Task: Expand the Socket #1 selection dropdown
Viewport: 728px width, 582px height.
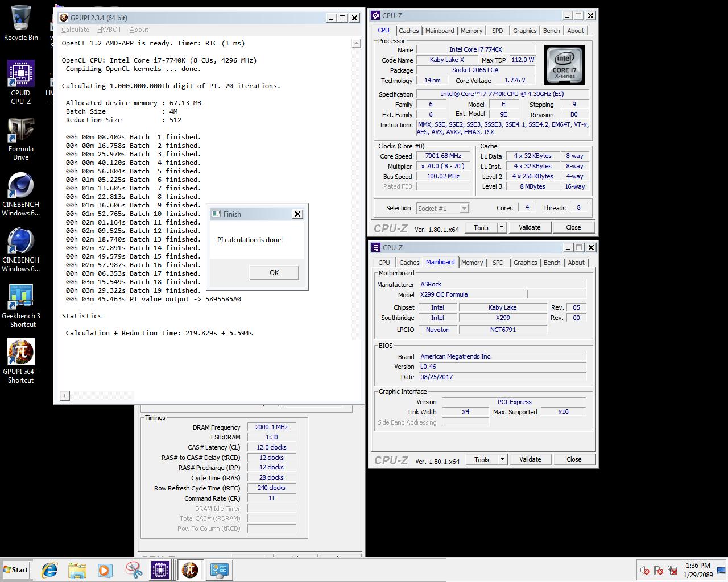Action: pyautogui.click(x=464, y=209)
